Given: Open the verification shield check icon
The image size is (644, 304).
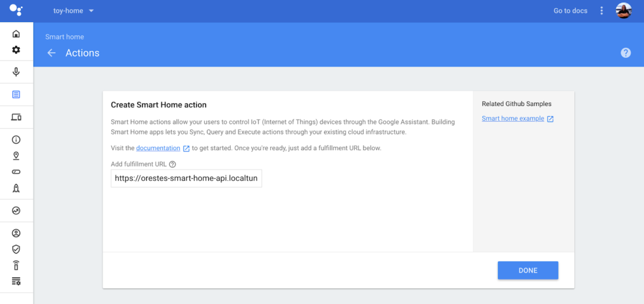Looking at the screenshot, I should [16, 249].
